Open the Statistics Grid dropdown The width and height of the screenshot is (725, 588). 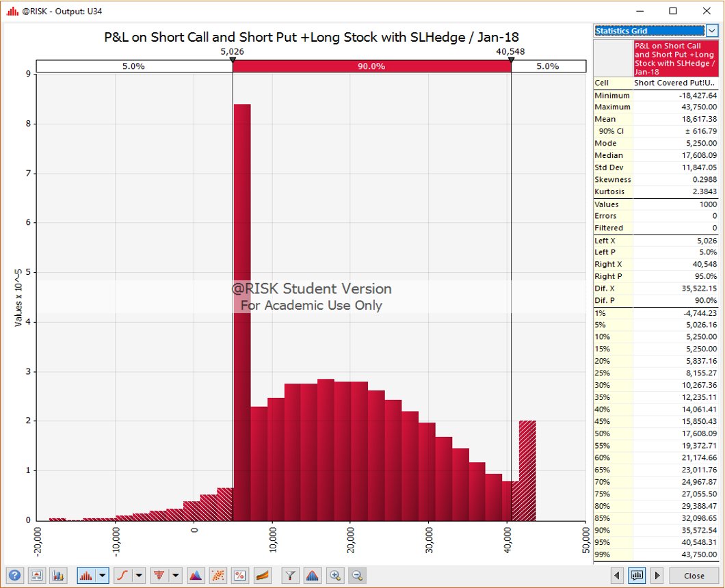pos(712,31)
